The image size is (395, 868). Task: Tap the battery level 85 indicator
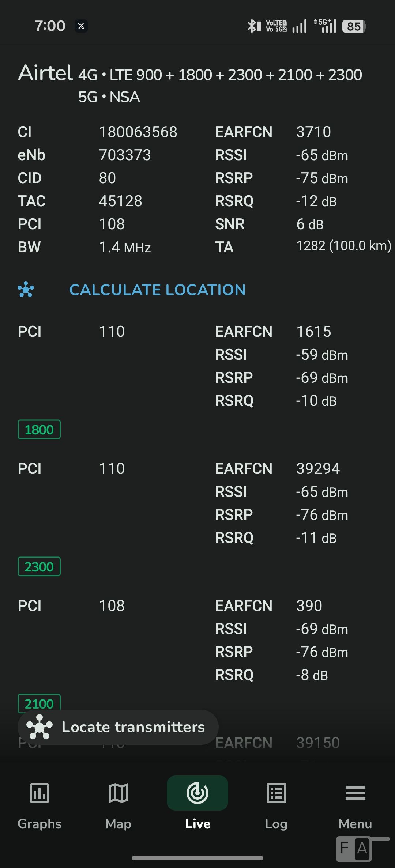point(354,26)
